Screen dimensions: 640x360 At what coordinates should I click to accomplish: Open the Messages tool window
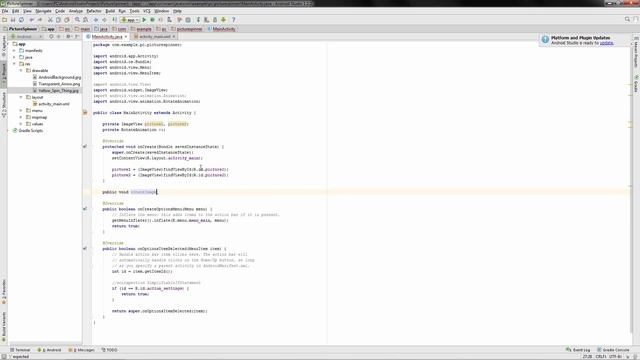tap(81, 350)
